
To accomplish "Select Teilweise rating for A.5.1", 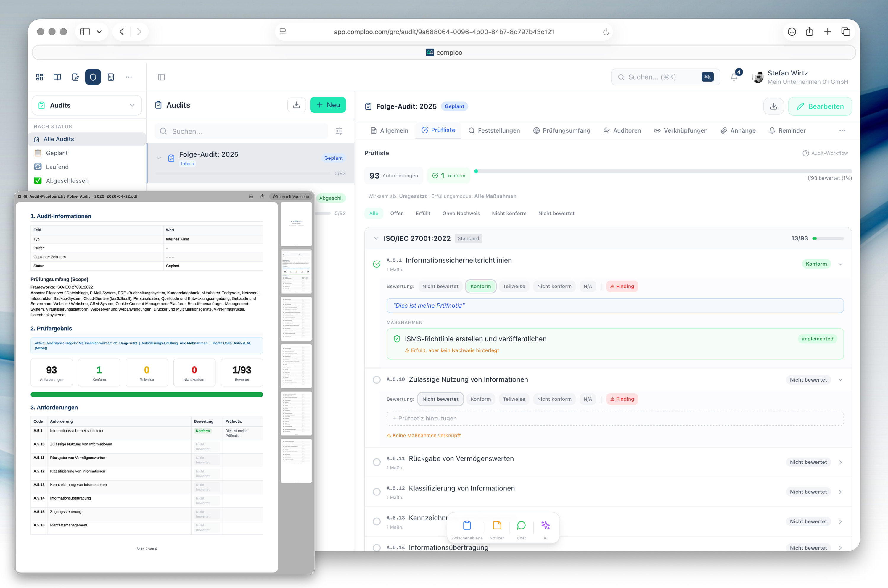I will click(514, 286).
